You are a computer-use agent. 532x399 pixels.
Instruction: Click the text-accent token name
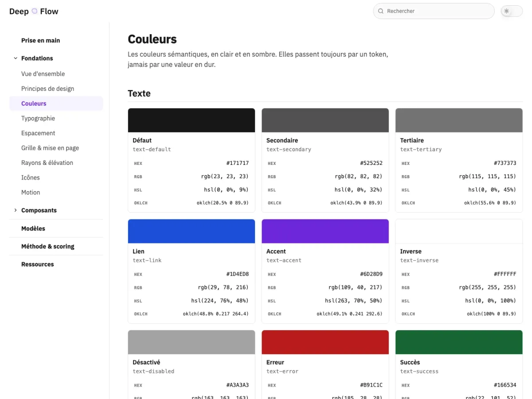pos(284,260)
